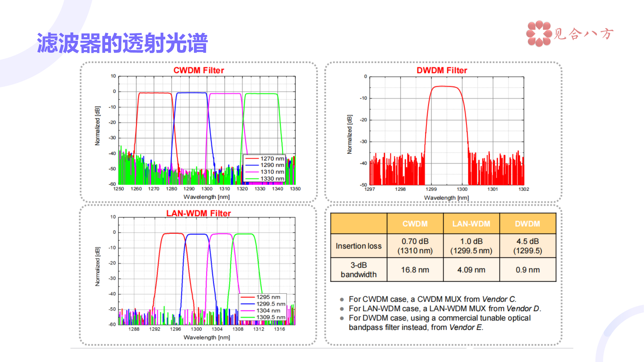
Task: Click the DWDM chart Wavelength [nm] axis label
Action: pyautogui.click(x=447, y=198)
